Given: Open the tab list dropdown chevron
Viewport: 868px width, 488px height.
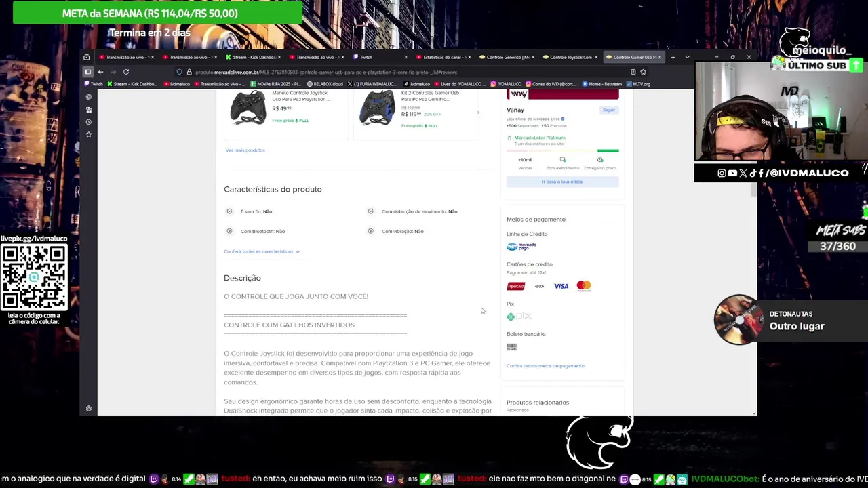Looking at the screenshot, I should pyautogui.click(x=687, y=57).
